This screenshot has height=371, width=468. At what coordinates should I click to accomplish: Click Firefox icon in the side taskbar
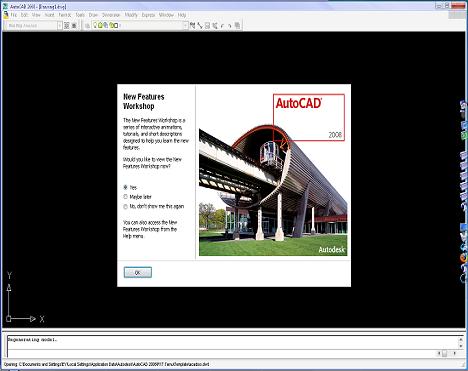click(x=464, y=258)
